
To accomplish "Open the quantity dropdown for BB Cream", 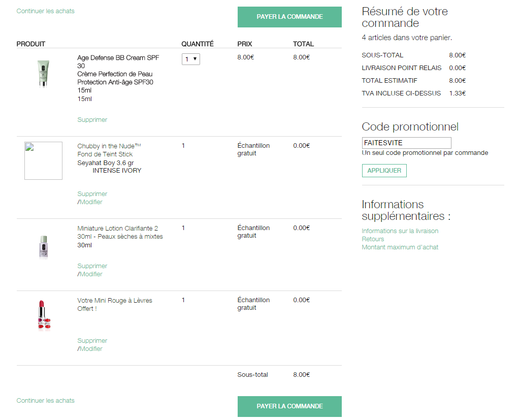I will click(191, 59).
